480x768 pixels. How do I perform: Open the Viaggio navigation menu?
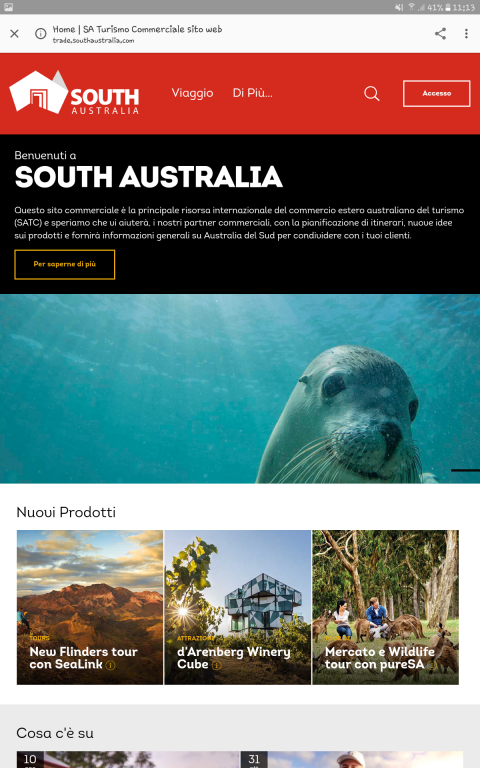[x=192, y=93]
